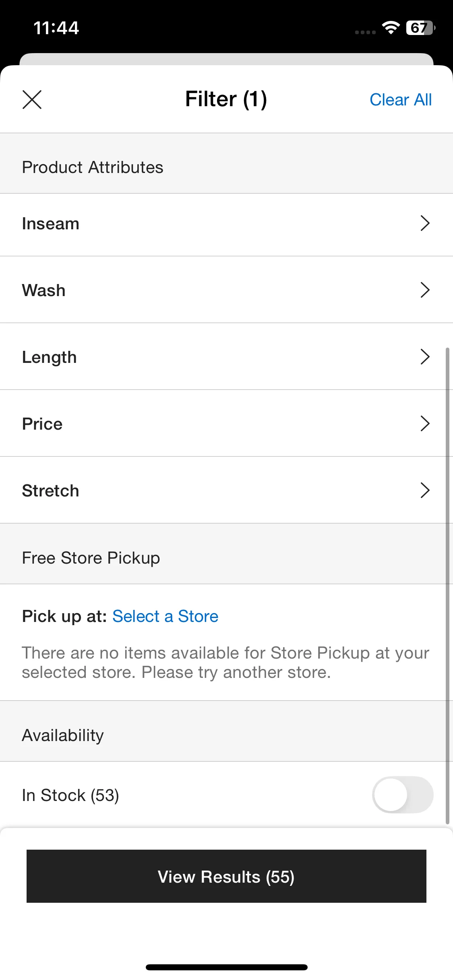The height and width of the screenshot is (980, 453).
Task: Tap the Stretch row arrow icon
Action: coord(425,490)
